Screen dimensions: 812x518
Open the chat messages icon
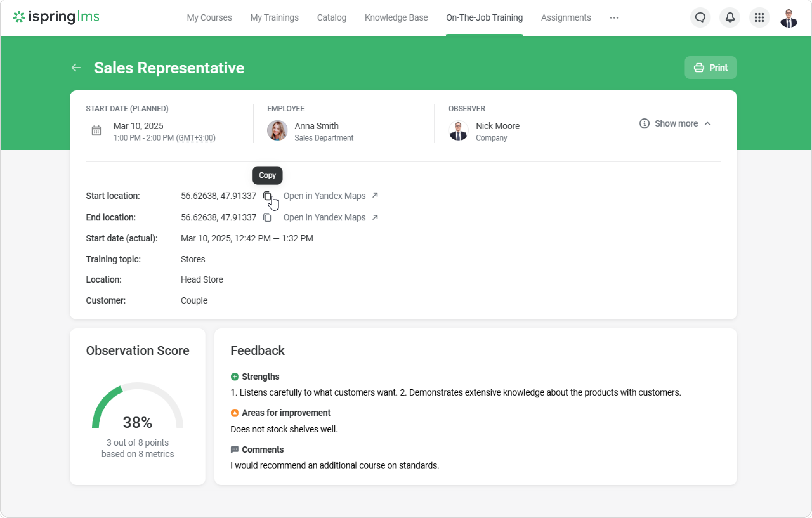(x=700, y=18)
